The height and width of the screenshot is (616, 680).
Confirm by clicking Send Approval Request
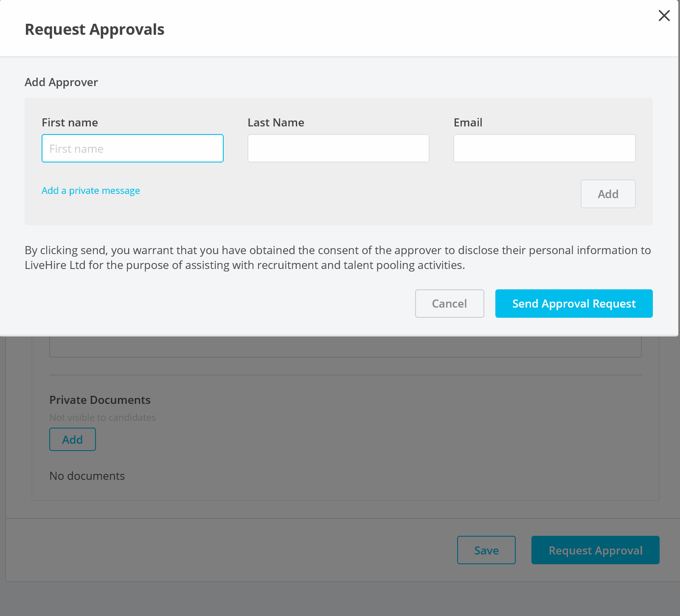click(x=573, y=303)
